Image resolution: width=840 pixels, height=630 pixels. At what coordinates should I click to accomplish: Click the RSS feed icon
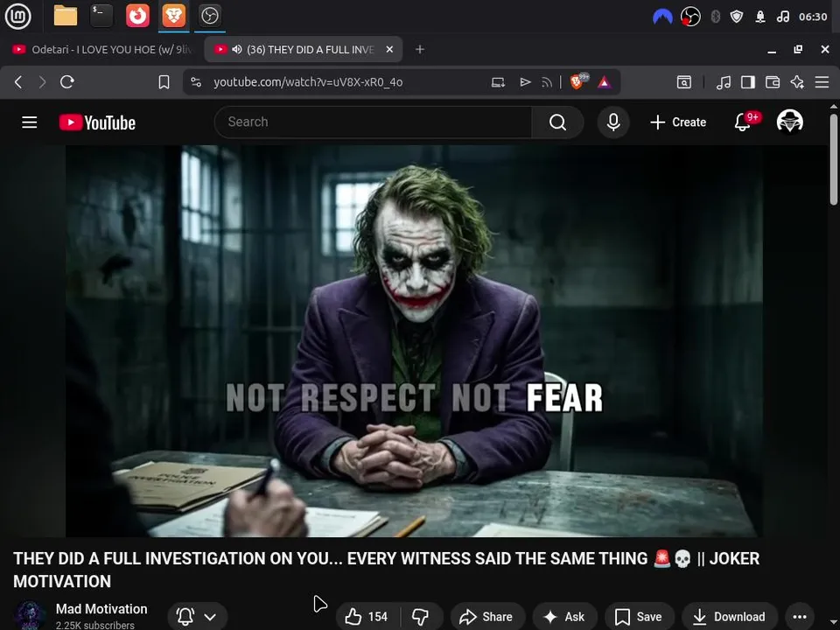click(547, 82)
